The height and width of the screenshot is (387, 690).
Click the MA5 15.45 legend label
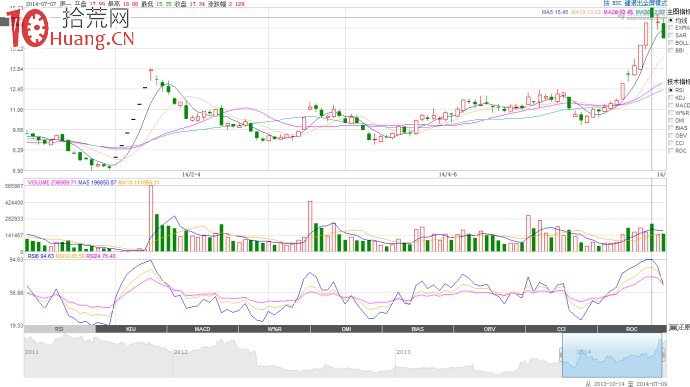coord(554,12)
